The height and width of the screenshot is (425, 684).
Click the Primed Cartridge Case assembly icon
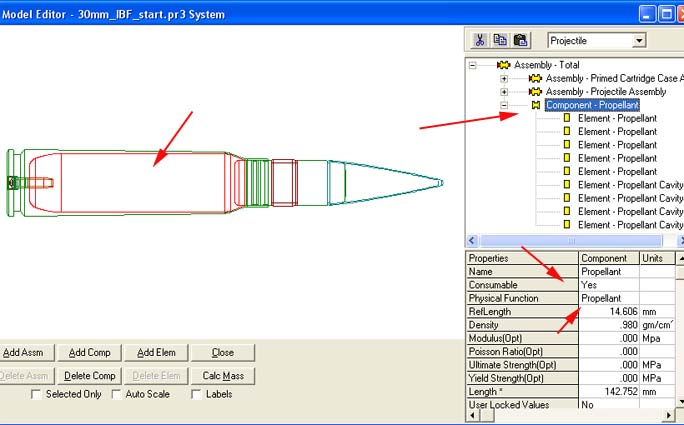click(x=535, y=78)
